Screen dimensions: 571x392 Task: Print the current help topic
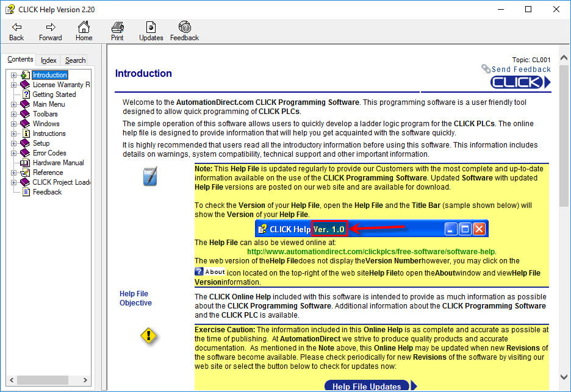pyautogui.click(x=117, y=31)
